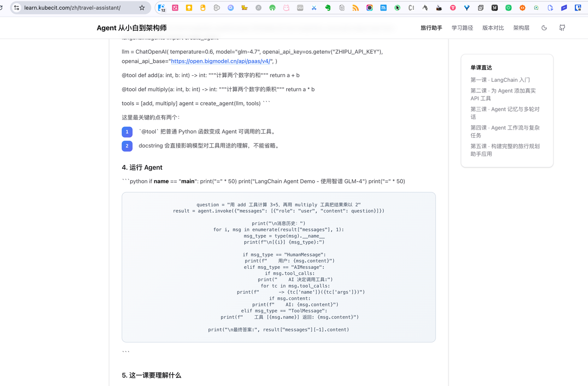This screenshot has width=588, height=386.
Task: Click the "Agent 从小白到架构师" site title
Action: coord(132,28)
